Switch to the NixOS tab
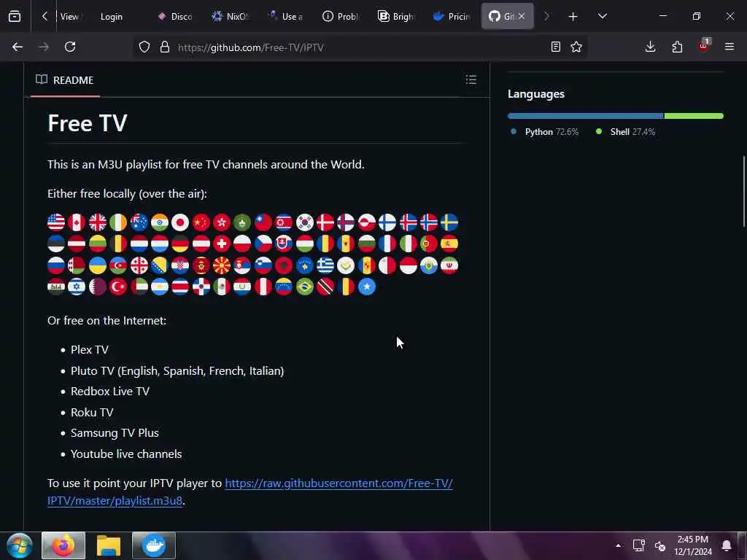747x560 pixels. (231, 17)
